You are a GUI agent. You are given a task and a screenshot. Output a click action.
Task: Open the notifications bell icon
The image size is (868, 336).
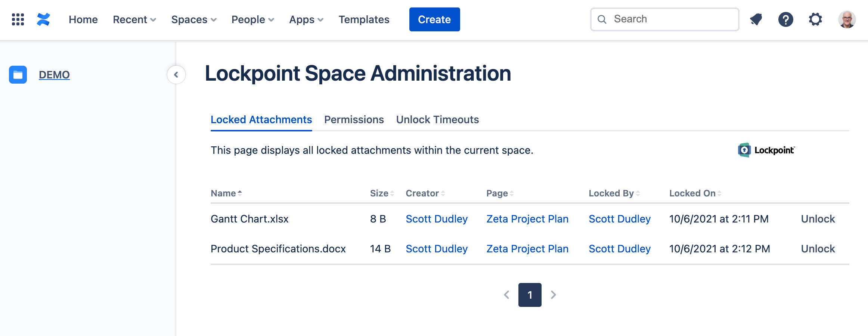(756, 19)
